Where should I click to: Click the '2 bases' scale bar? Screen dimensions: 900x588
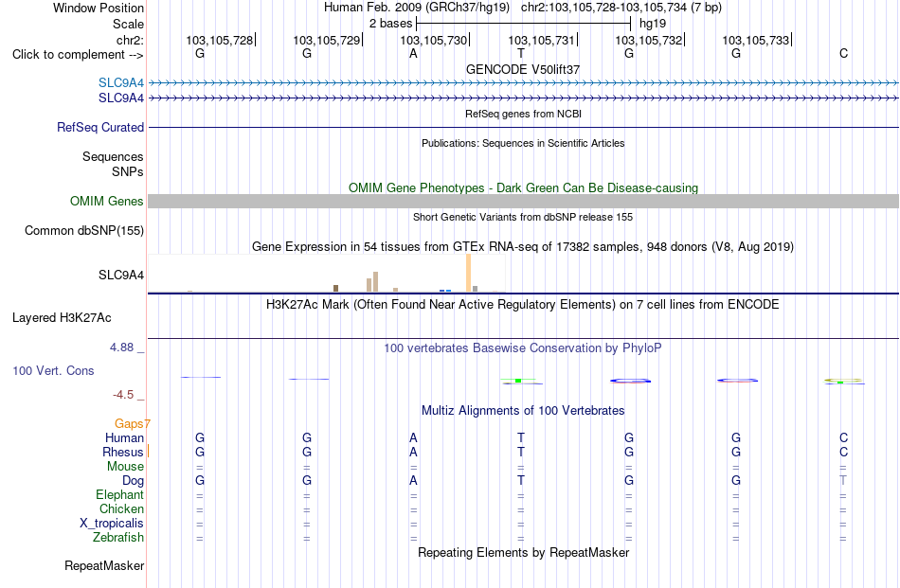pyautogui.click(x=524, y=24)
